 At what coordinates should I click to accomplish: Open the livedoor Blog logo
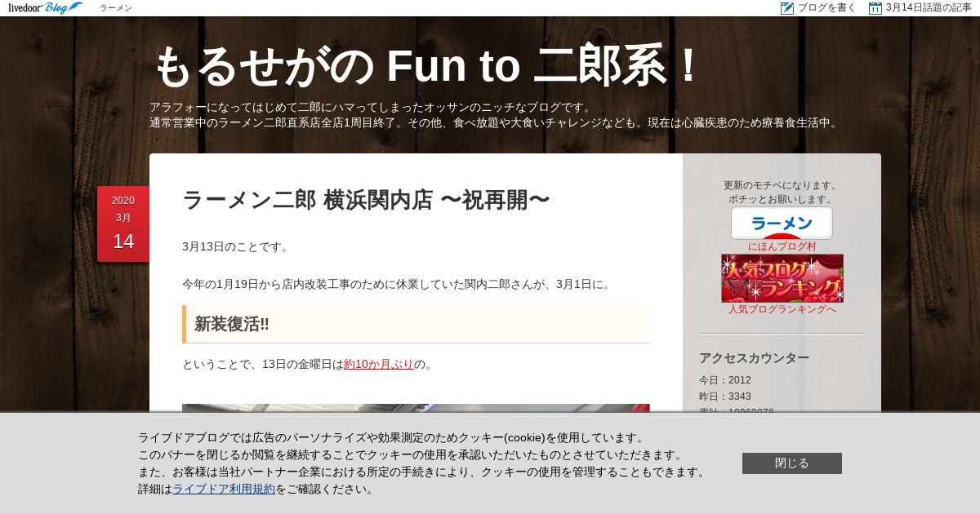coord(46,8)
